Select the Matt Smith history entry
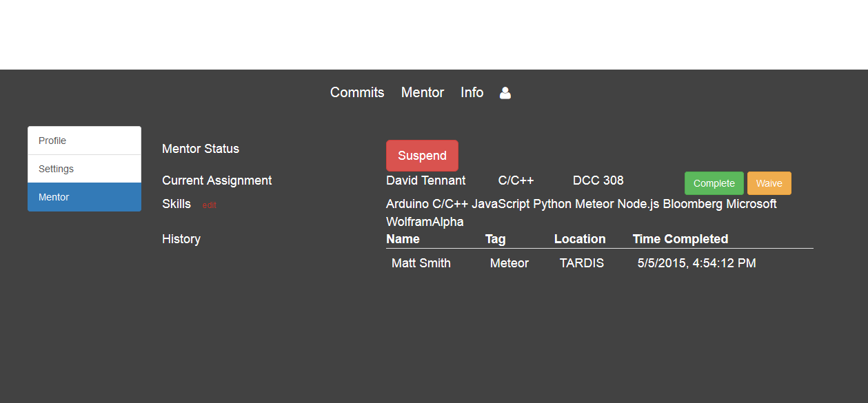 [x=421, y=263]
